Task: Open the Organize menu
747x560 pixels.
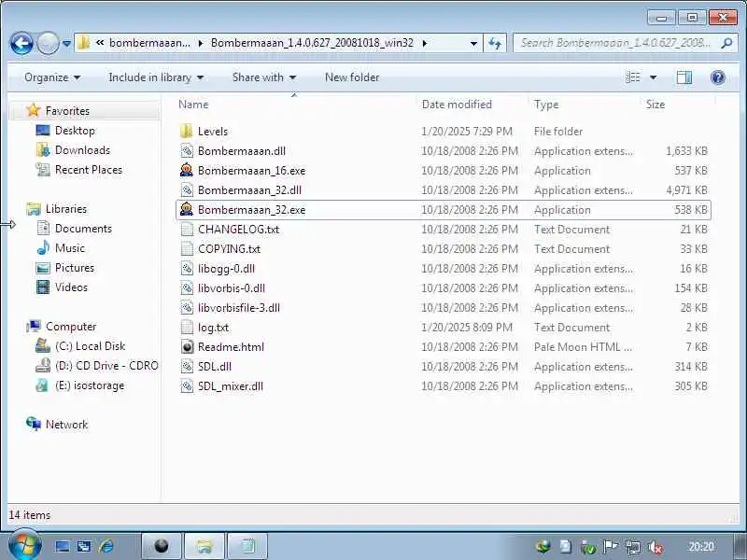Action: [x=52, y=77]
